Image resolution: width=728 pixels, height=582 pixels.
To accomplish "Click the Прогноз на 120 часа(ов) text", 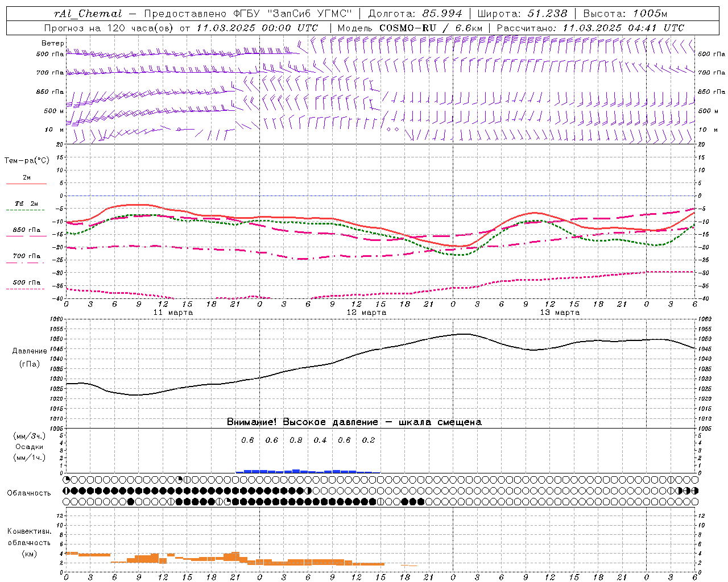I will [110, 28].
